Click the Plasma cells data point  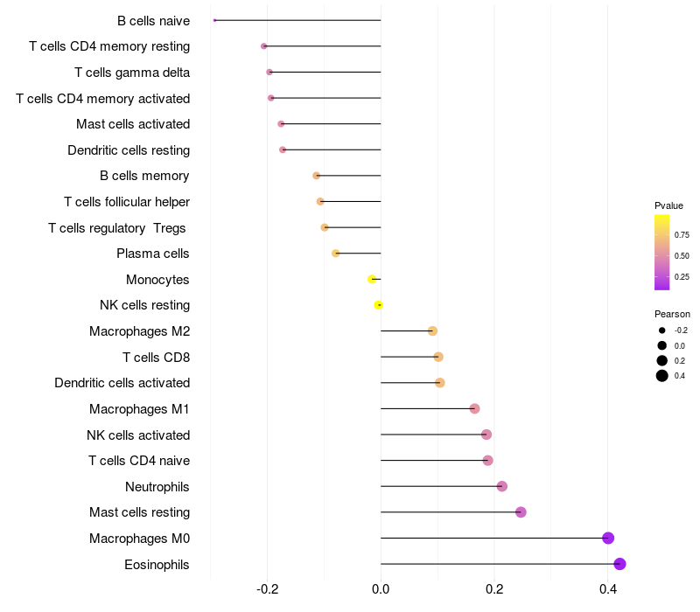click(335, 254)
